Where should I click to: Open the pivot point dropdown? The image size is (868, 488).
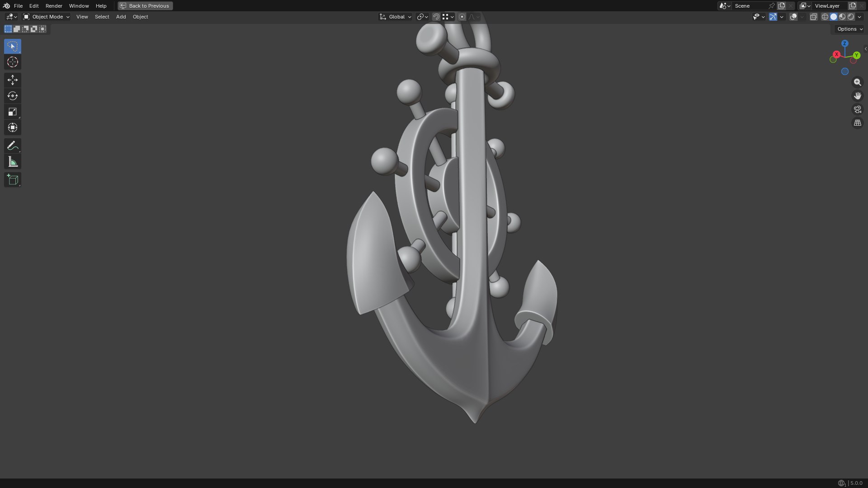(x=422, y=17)
